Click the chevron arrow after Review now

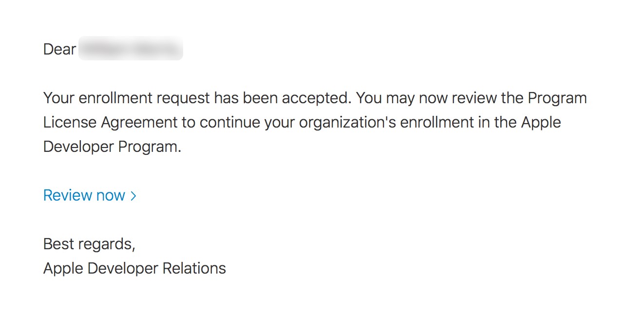click(133, 196)
